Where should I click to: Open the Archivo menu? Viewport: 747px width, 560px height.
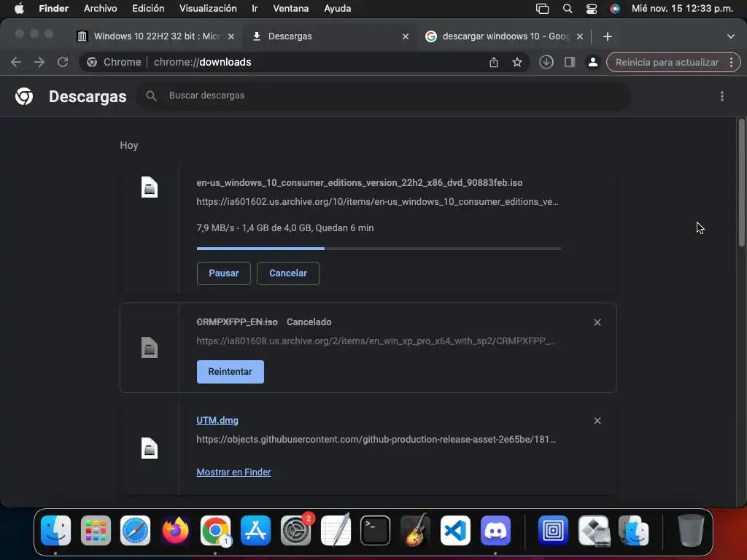click(100, 9)
